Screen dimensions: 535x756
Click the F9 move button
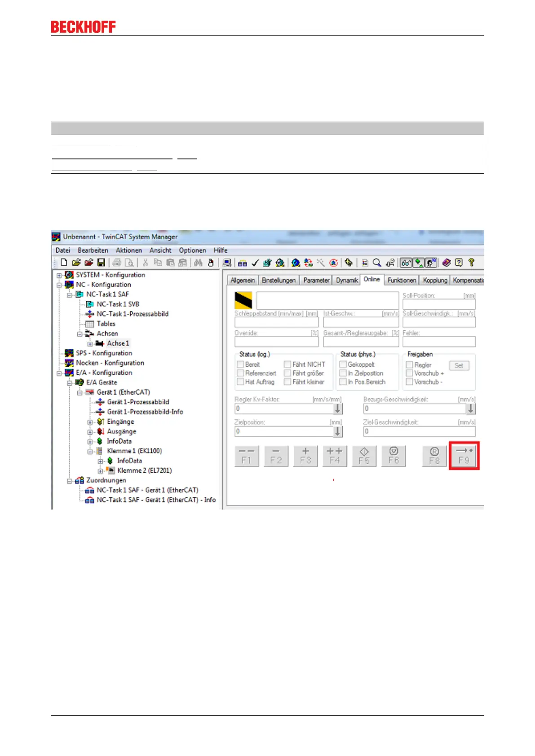tap(464, 456)
